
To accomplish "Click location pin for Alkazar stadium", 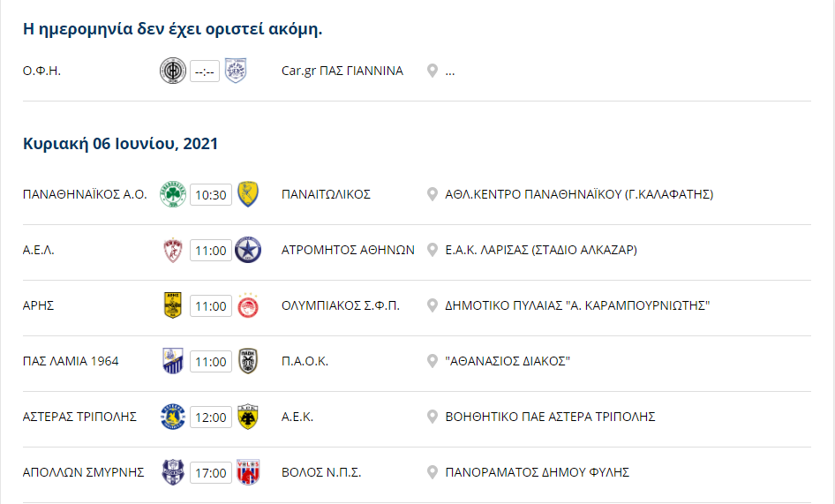I will click(x=433, y=250).
